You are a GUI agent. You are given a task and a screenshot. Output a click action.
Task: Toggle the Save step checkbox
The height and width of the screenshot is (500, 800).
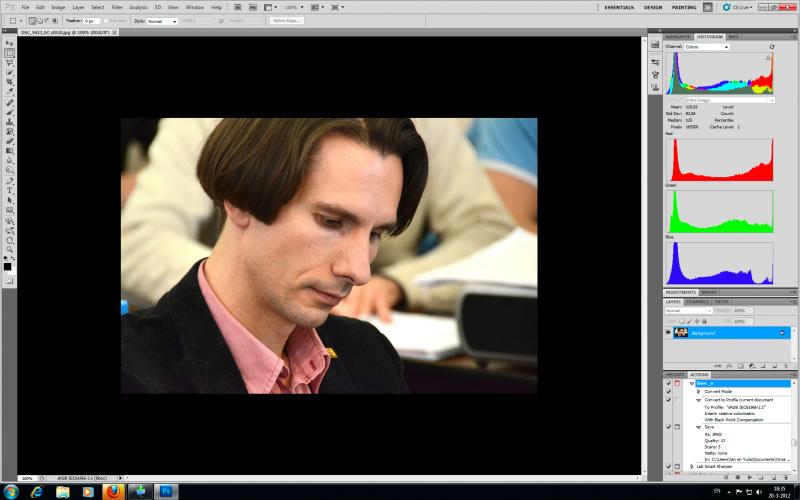tap(668, 427)
